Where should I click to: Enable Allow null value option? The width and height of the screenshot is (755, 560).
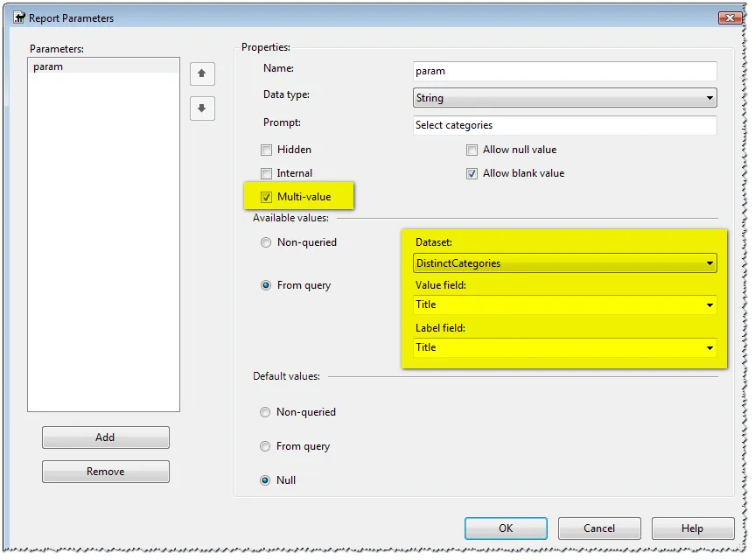472,150
